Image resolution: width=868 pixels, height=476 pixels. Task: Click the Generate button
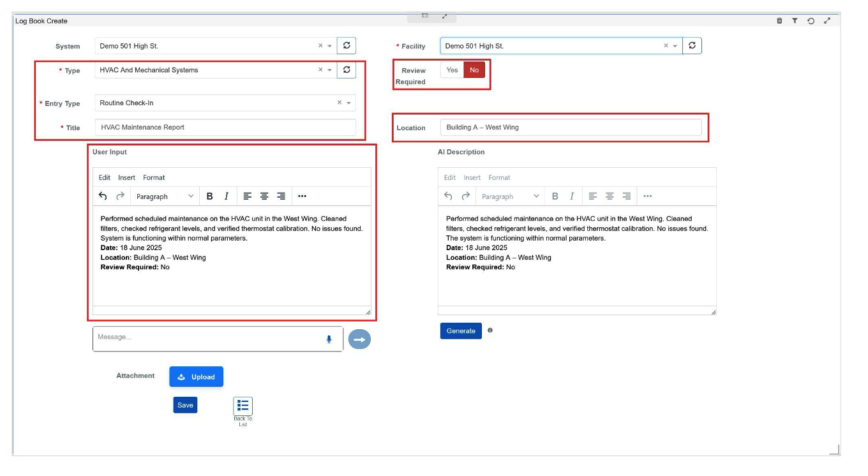[461, 331]
